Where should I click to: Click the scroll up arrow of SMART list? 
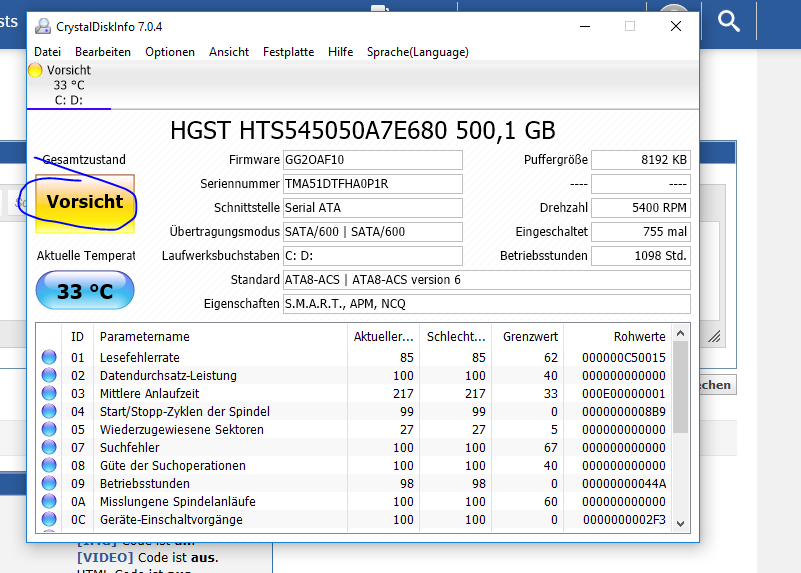[680, 333]
